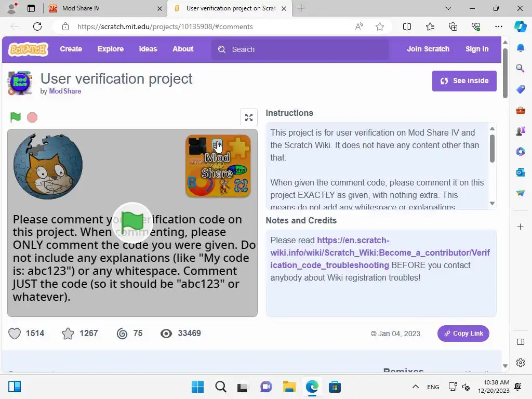Open the Scratch logo home link
Screen dimensions: 532x399
pos(29,49)
